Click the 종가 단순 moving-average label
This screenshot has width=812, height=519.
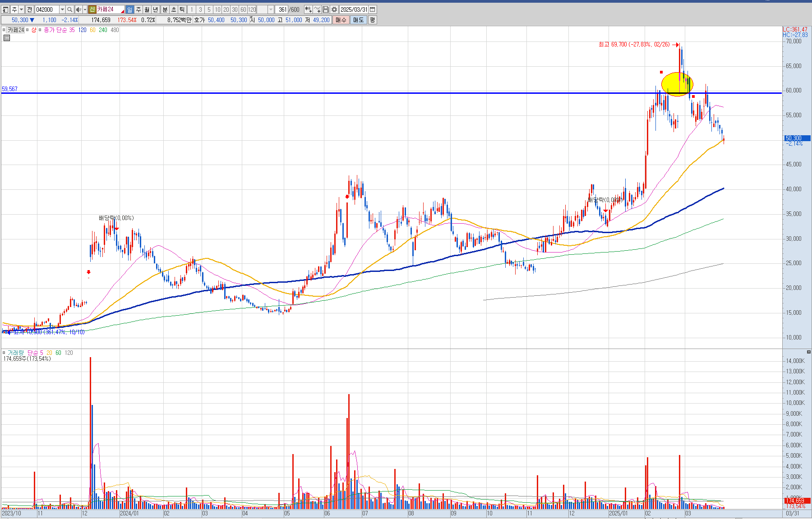(55, 30)
